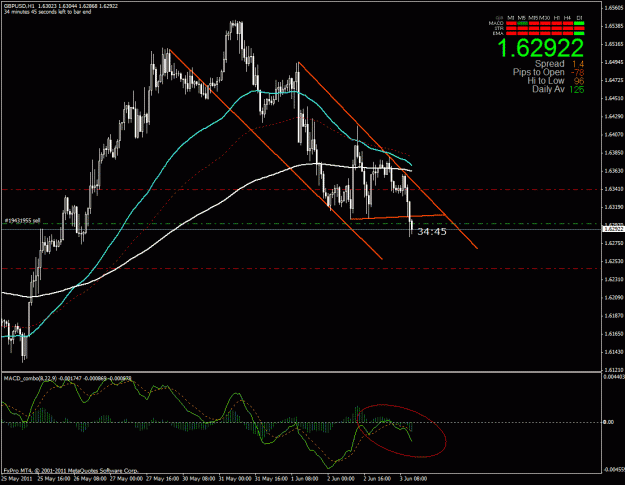Select the #19431955 sell order label
The height and width of the screenshot is (485, 625).
[x=22, y=220]
